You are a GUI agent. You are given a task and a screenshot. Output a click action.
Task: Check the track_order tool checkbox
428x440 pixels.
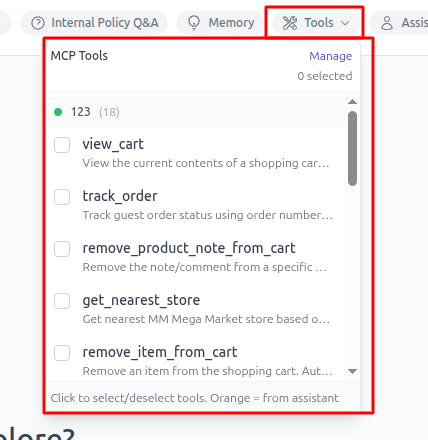click(x=62, y=197)
